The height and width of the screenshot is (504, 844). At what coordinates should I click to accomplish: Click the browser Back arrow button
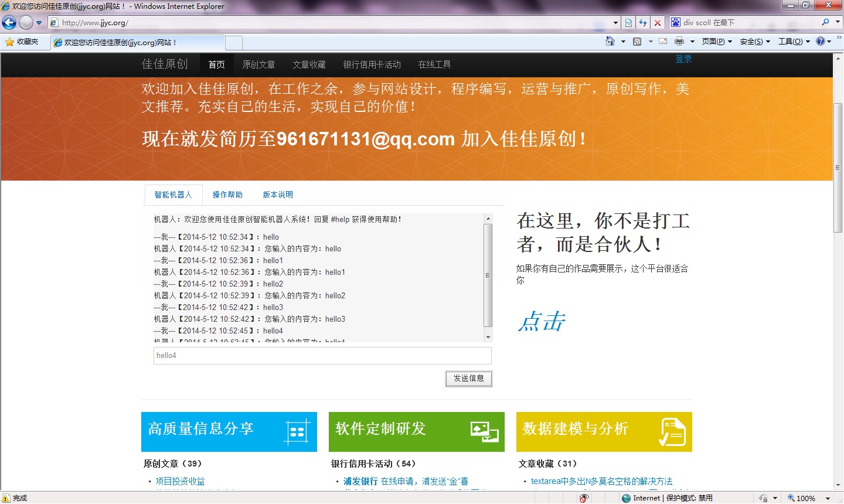point(9,23)
